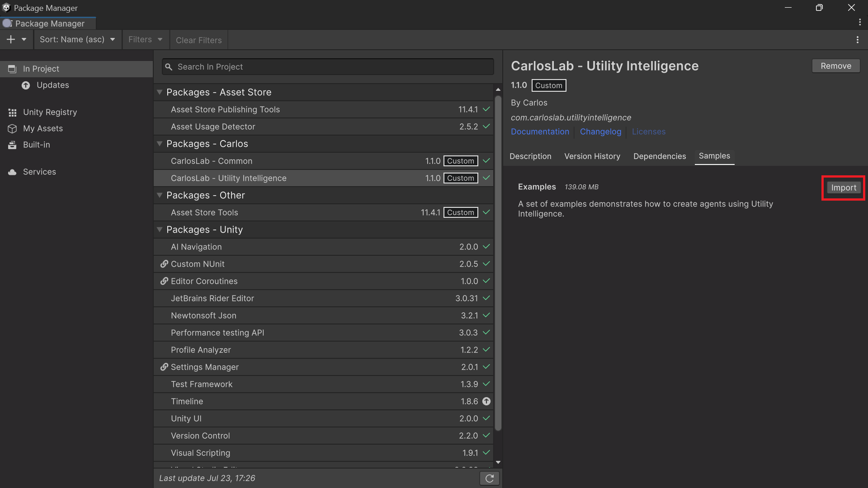868x488 pixels.
Task: Open Services in the sidebar
Action: (39, 172)
